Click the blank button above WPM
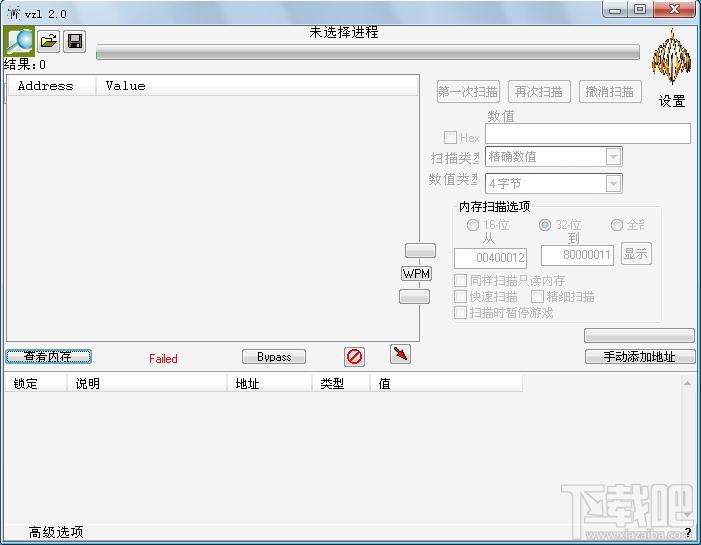The width and height of the screenshot is (701, 545). coord(420,250)
